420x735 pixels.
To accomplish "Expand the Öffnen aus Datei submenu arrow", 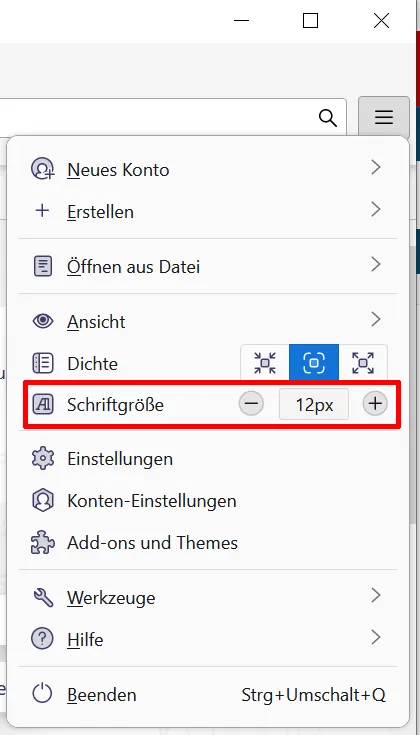I will point(375,265).
